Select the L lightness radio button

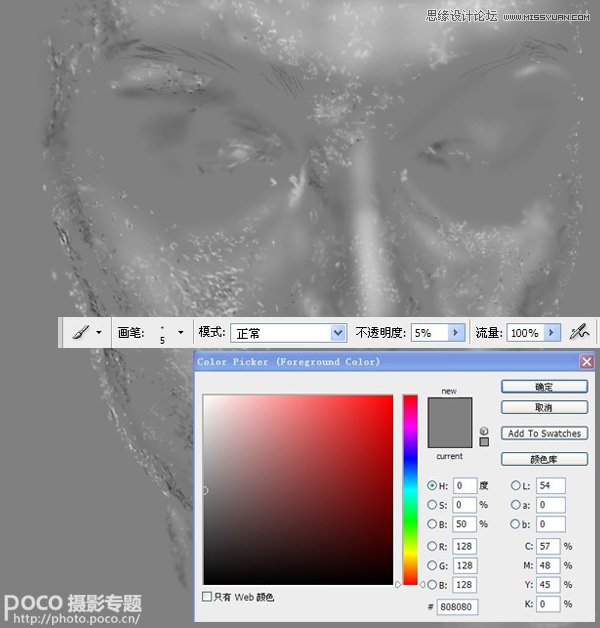point(515,485)
